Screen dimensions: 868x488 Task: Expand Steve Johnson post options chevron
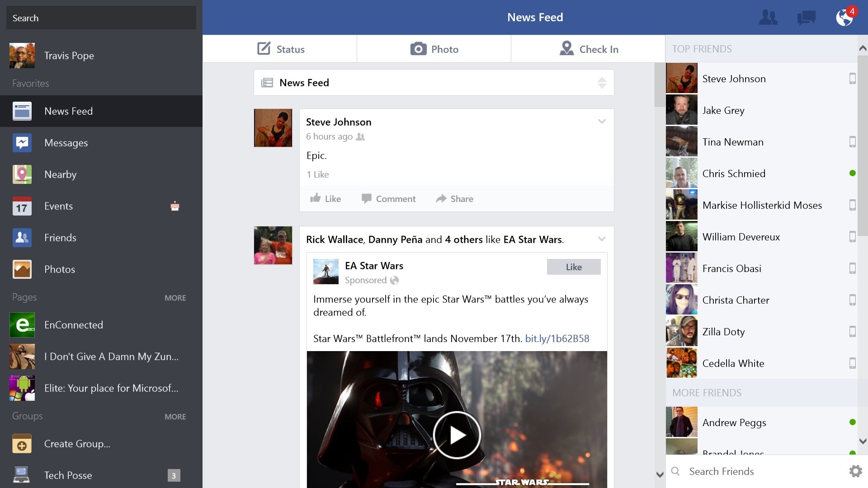pyautogui.click(x=602, y=121)
